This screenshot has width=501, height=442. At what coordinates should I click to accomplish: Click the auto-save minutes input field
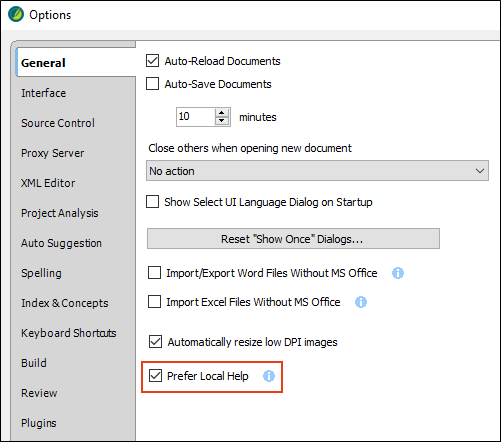tap(196, 117)
